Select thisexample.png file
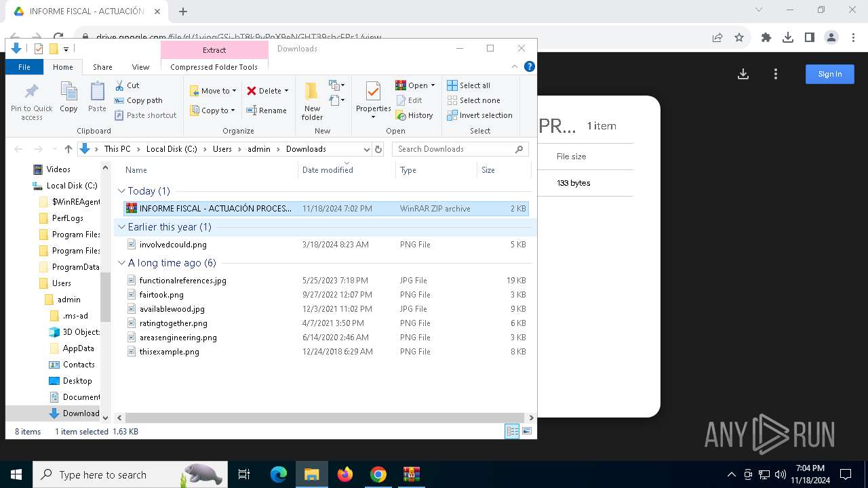The height and width of the screenshot is (488, 868). pos(325,352)
